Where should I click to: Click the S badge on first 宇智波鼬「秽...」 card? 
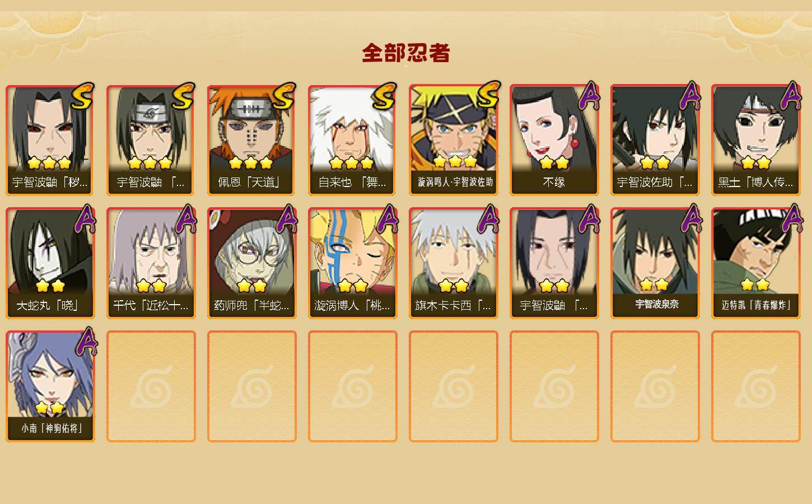82,97
